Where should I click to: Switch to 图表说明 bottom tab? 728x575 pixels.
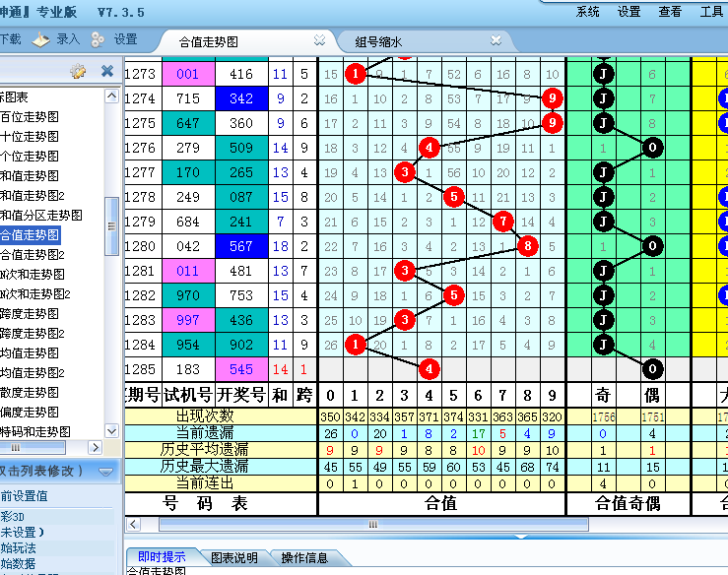pyautogui.click(x=234, y=557)
